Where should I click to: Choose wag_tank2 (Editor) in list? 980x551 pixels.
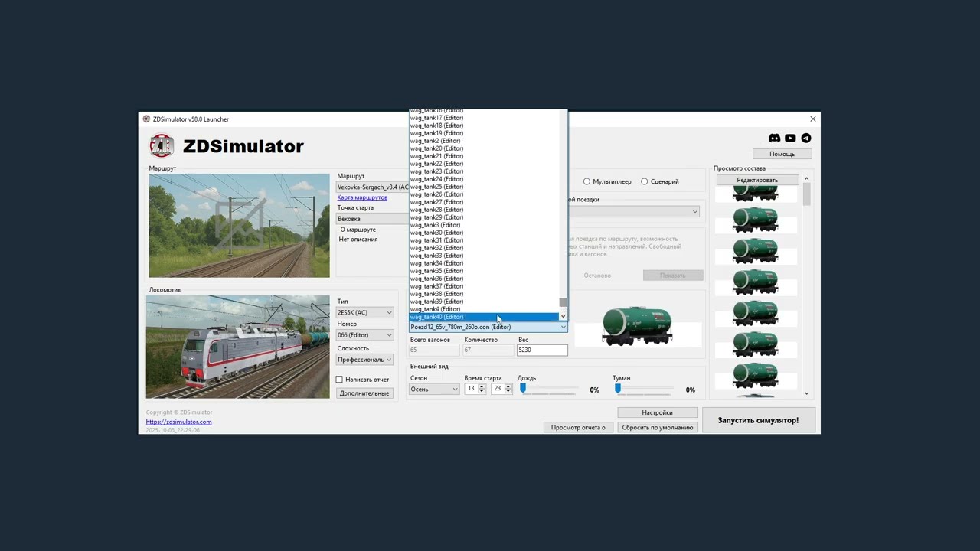(484, 141)
